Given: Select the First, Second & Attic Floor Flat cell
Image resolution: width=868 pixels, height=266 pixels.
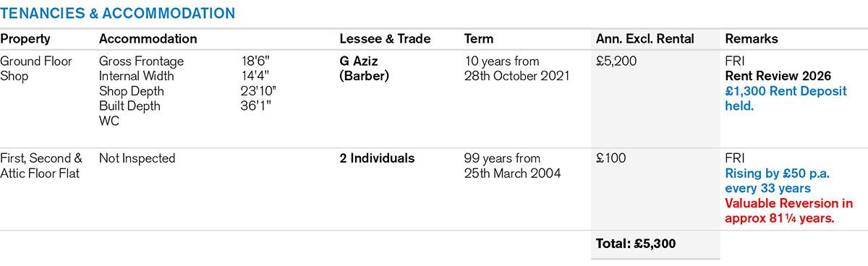Looking at the screenshot, I should click(42, 166).
